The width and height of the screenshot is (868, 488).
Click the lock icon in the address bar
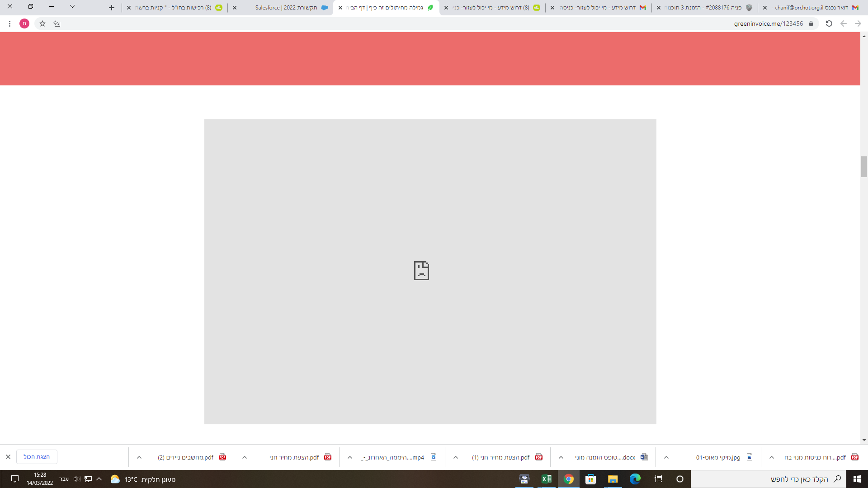(811, 23)
